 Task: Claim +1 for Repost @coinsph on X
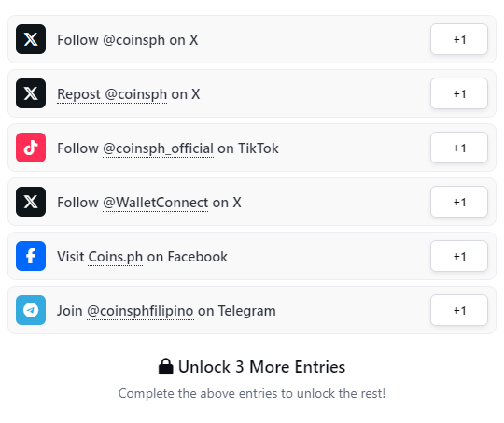pos(459,93)
